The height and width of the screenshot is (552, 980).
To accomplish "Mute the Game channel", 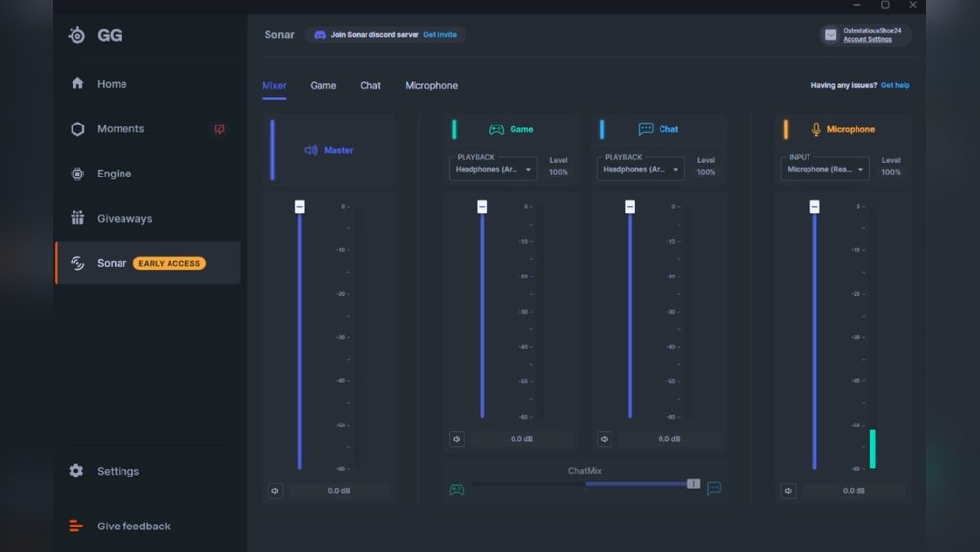I will click(x=457, y=439).
